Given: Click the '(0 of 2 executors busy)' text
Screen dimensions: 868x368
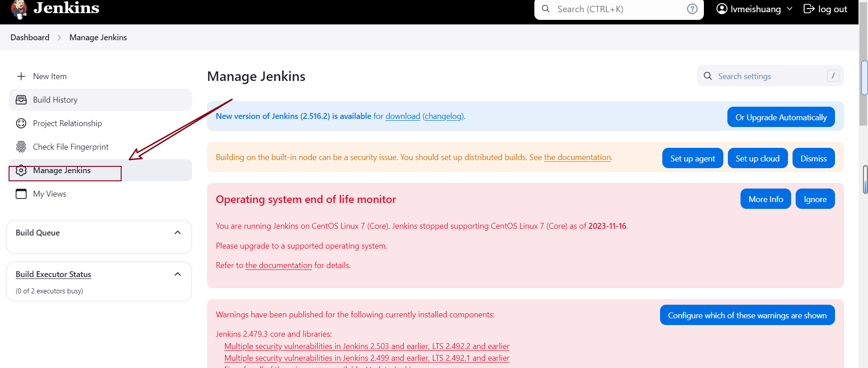Looking at the screenshot, I should pos(49,291).
